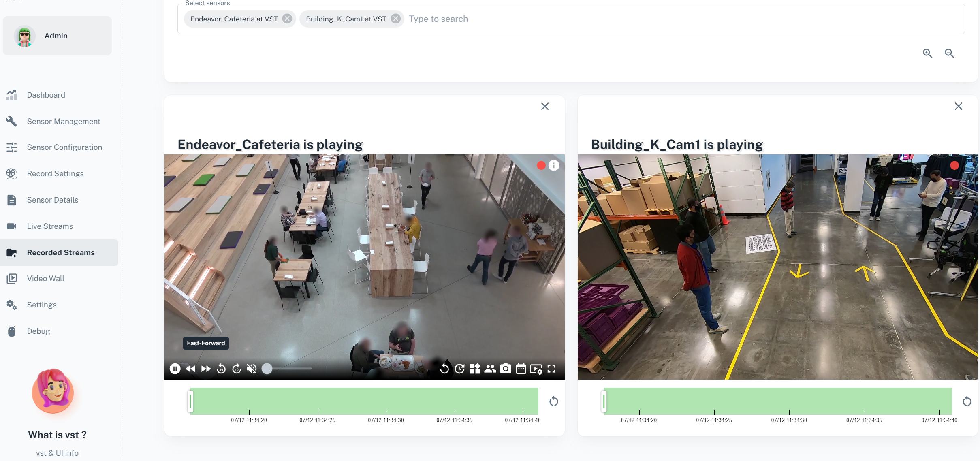Viewport: 980px width, 461px height.
Task: Open Record Settings
Action: pos(59,173)
